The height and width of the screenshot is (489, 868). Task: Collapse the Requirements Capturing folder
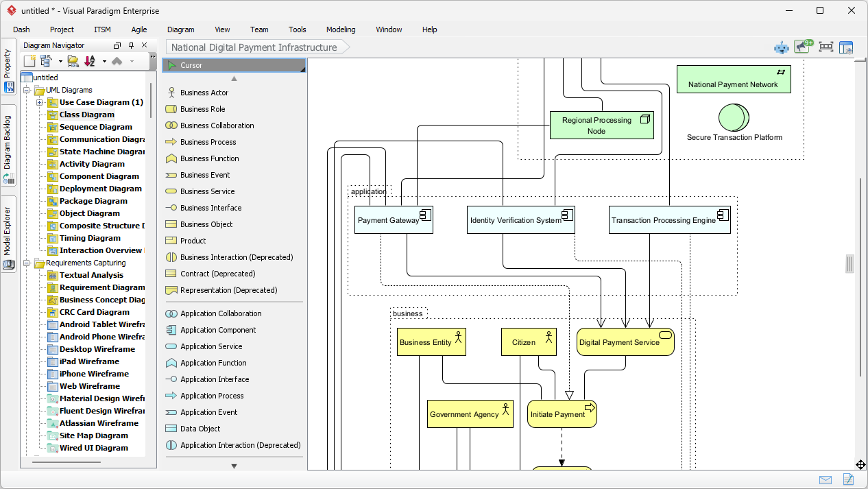tap(27, 263)
